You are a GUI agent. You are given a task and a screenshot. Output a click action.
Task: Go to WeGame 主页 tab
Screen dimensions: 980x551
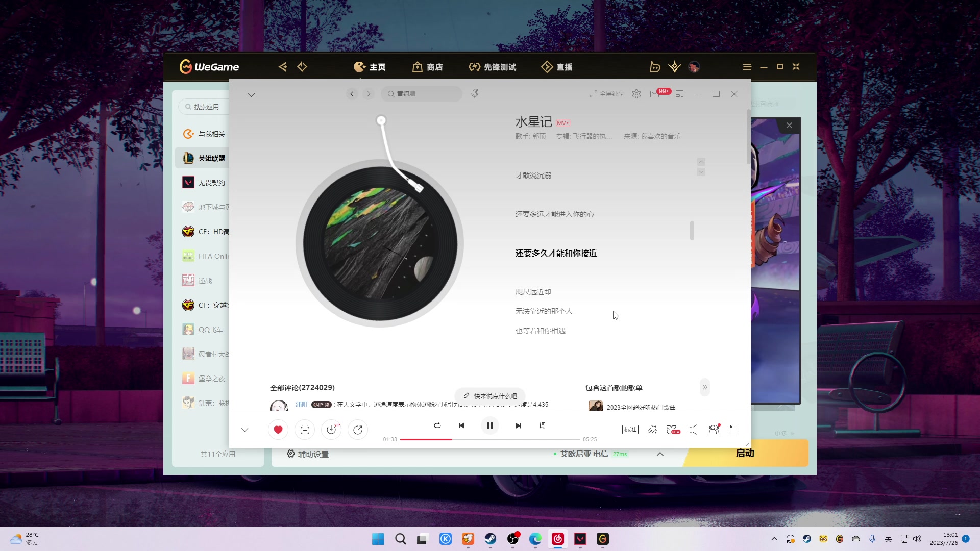click(x=370, y=67)
